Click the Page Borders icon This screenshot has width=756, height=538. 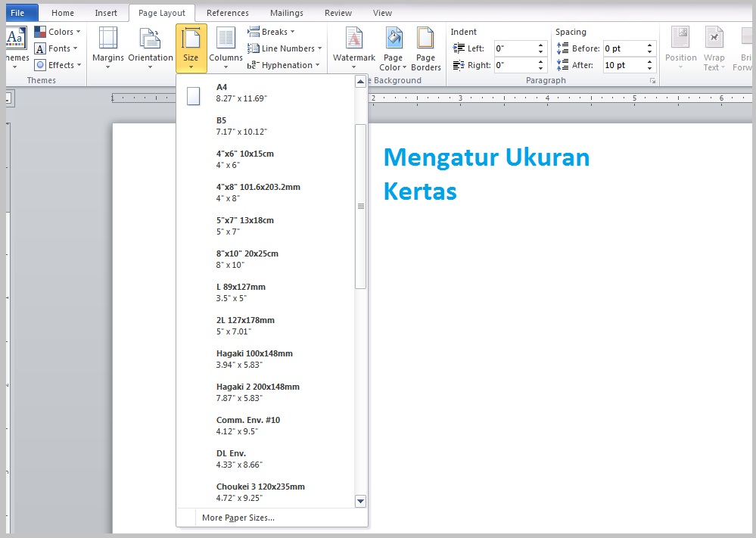pyautogui.click(x=426, y=48)
